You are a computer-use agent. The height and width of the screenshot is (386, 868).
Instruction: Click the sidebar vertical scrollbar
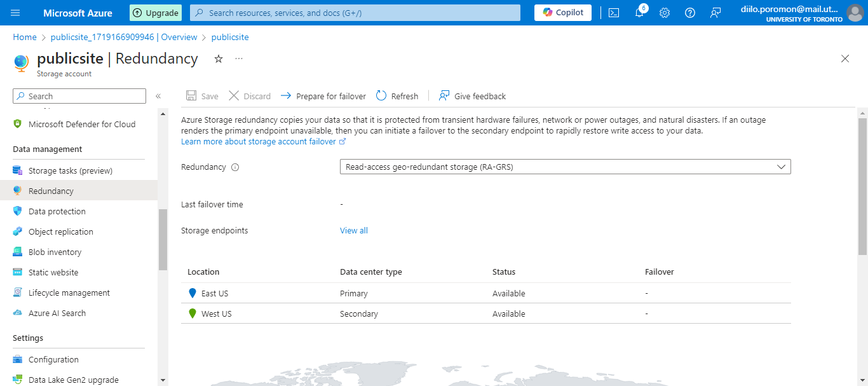click(x=163, y=238)
